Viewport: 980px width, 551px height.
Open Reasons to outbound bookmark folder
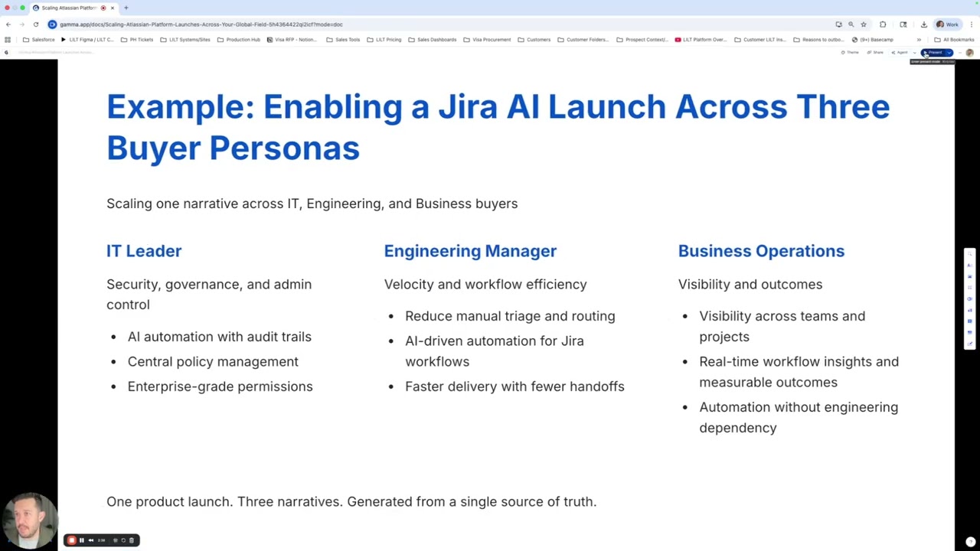[x=819, y=40]
